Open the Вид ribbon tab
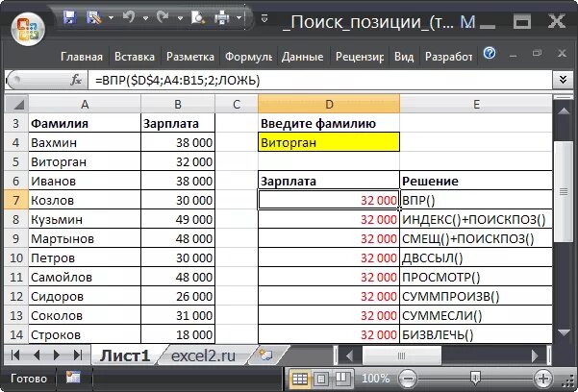Screen dimensions: 578x392 (404, 57)
